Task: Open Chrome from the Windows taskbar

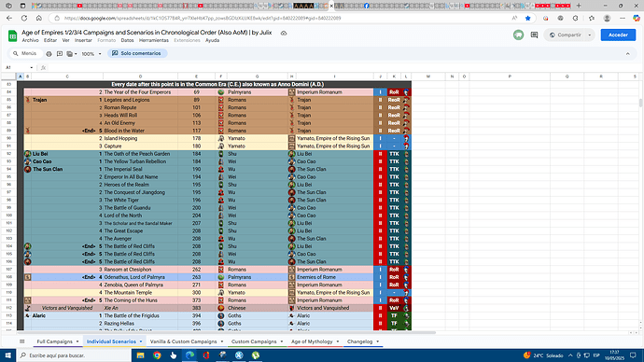Action: pyautogui.click(x=157, y=355)
